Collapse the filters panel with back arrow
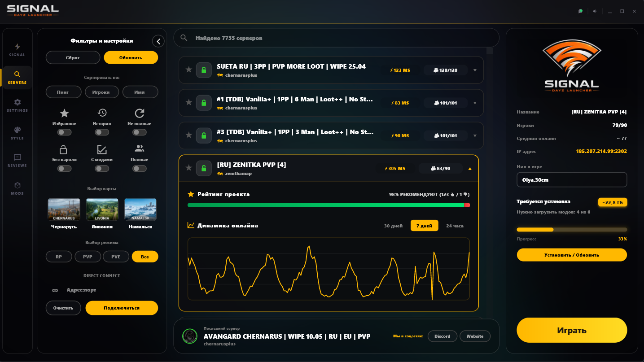This screenshot has height=362, width=644. coord(158,41)
